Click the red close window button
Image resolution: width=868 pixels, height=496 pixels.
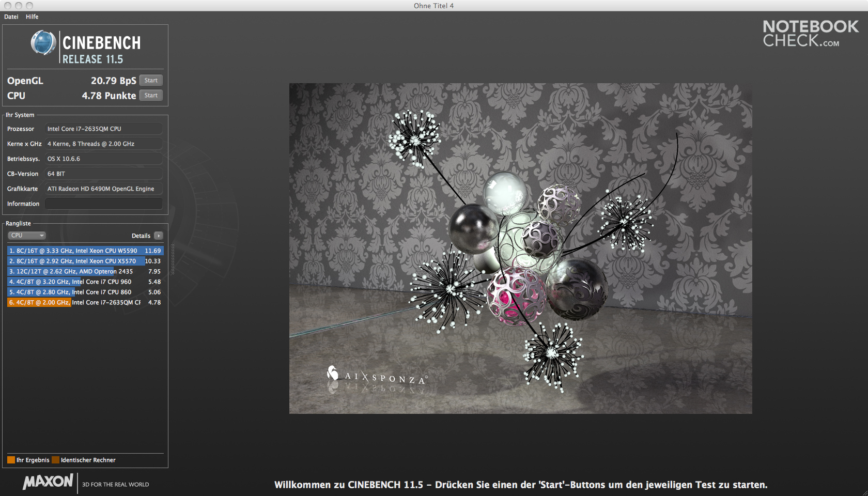click(7, 5)
